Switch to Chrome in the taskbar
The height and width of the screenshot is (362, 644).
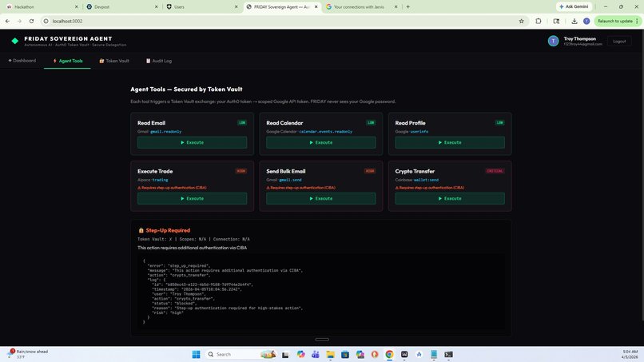[x=389, y=354]
